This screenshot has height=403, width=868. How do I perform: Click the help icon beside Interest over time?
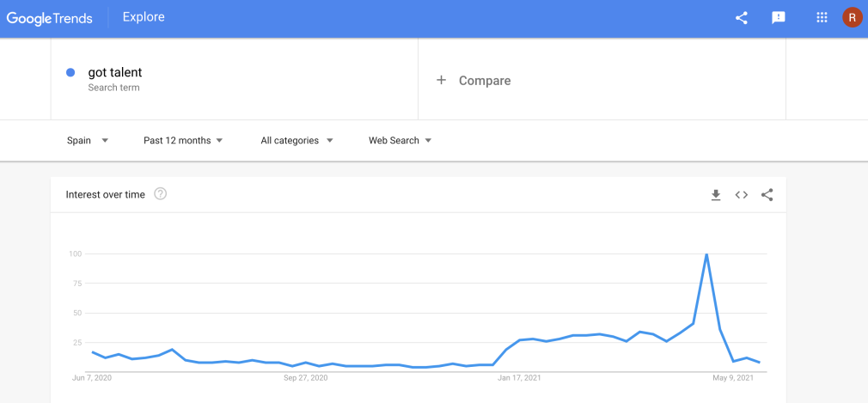point(161,194)
